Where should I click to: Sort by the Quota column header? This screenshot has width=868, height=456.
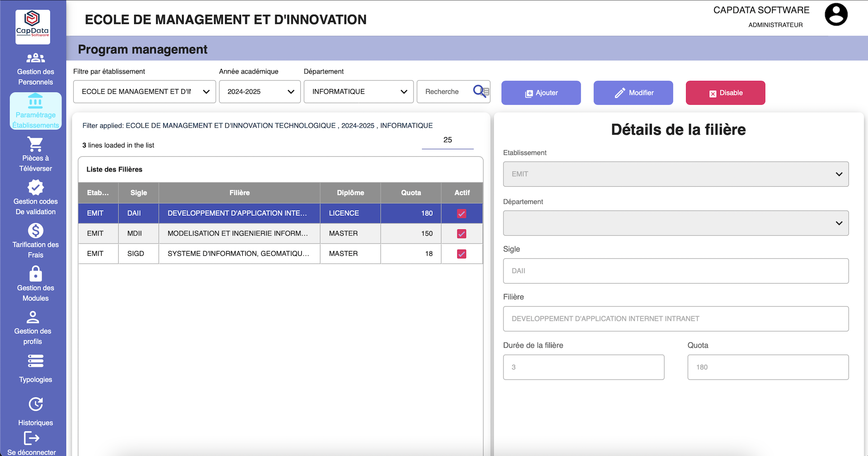point(411,193)
